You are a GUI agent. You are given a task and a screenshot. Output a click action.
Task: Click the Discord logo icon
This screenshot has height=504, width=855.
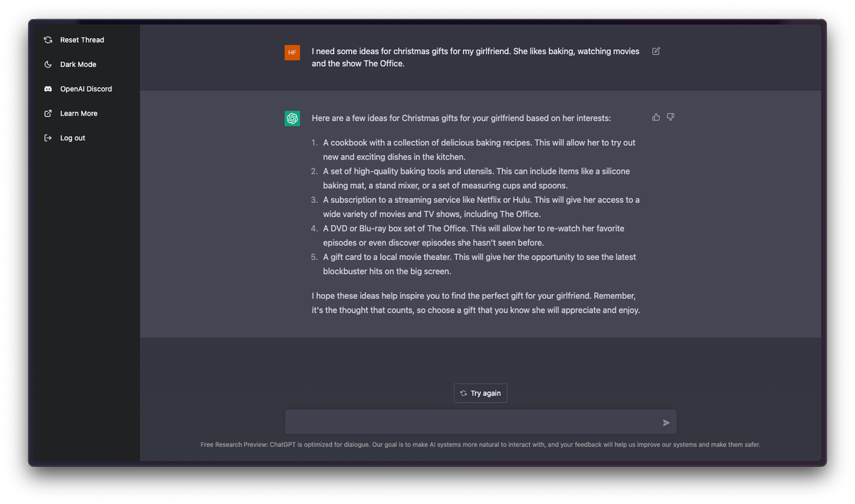(x=48, y=89)
